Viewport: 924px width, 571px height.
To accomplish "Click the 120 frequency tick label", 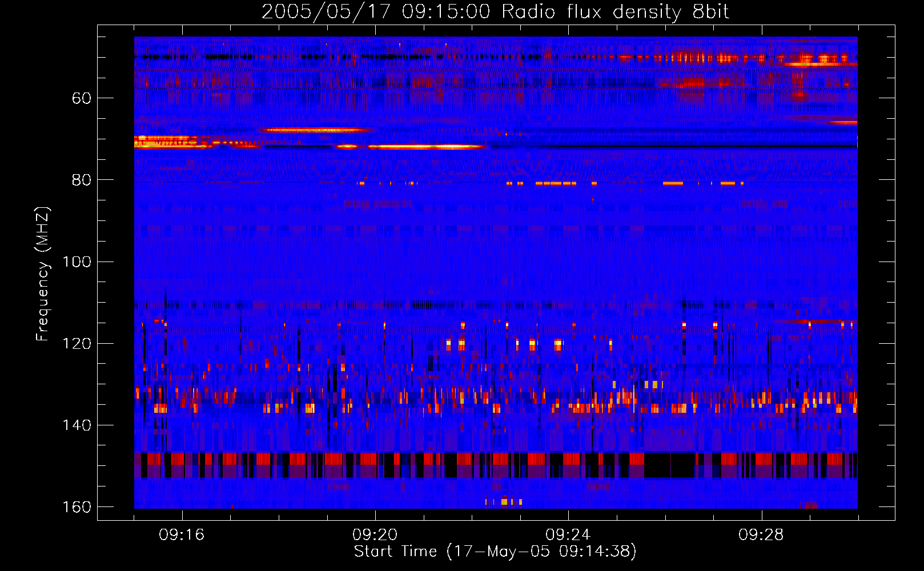I will (77, 343).
